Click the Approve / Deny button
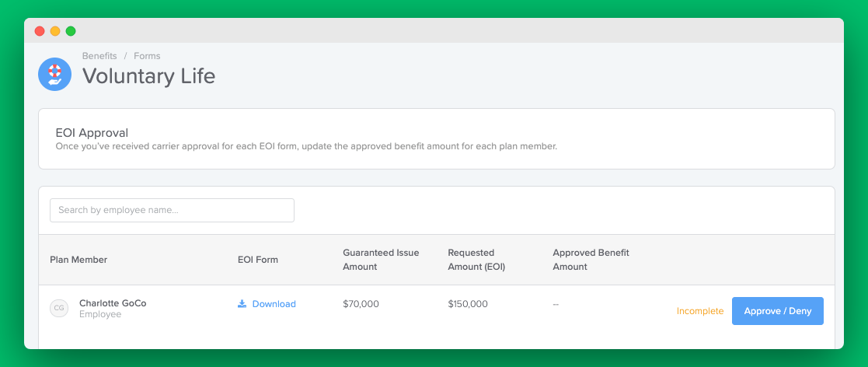 (778, 311)
